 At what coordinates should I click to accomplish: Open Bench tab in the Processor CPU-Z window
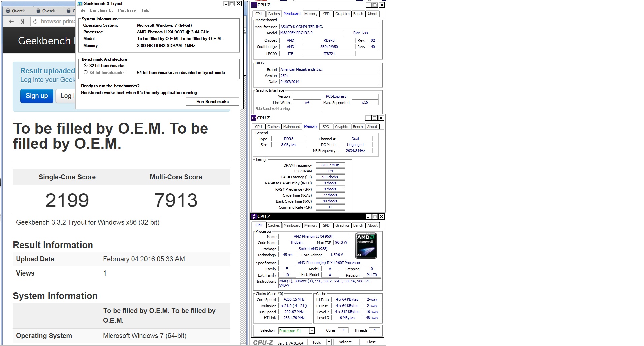pos(358,225)
